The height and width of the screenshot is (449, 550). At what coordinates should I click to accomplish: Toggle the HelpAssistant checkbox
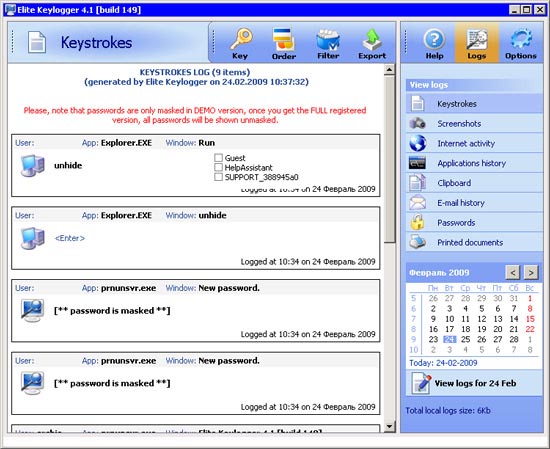coord(219,167)
